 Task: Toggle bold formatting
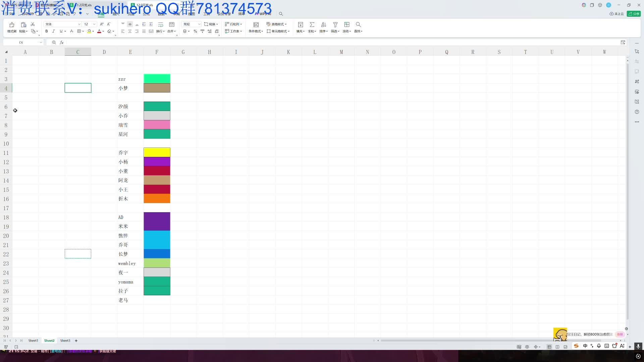pos(47,31)
